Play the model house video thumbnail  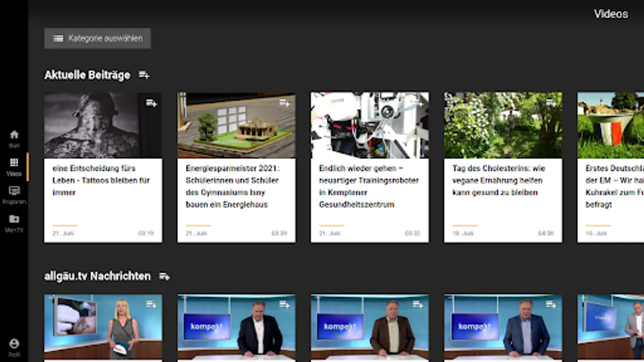click(x=236, y=125)
